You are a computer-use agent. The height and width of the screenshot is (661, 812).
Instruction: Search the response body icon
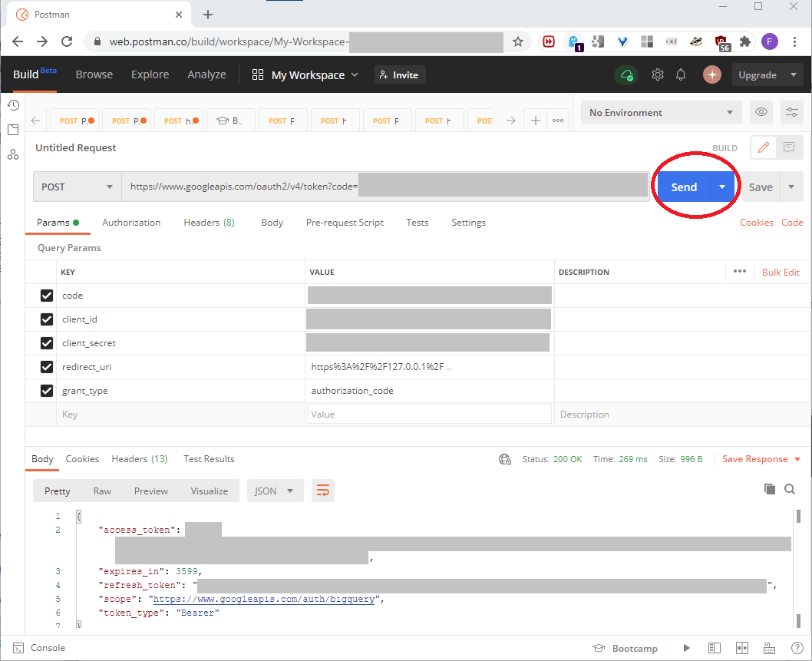coord(790,489)
